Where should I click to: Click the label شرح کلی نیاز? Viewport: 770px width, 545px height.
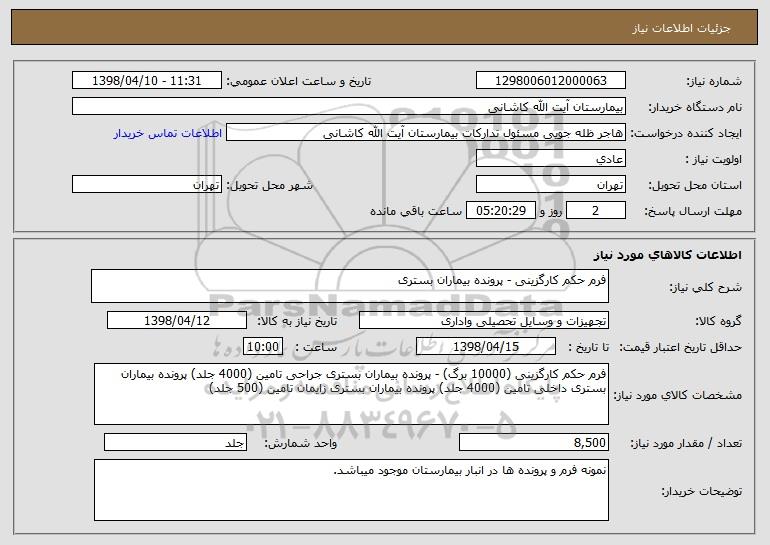click(706, 287)
